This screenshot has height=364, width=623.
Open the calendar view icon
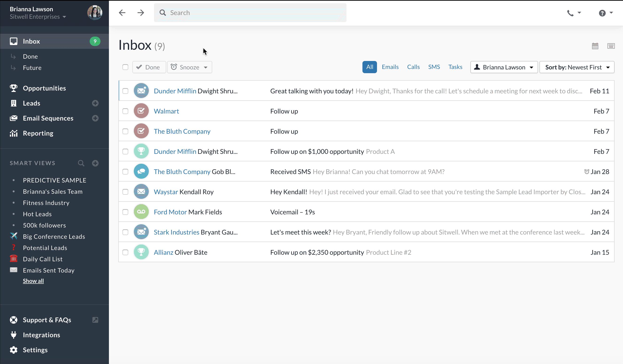595,46
